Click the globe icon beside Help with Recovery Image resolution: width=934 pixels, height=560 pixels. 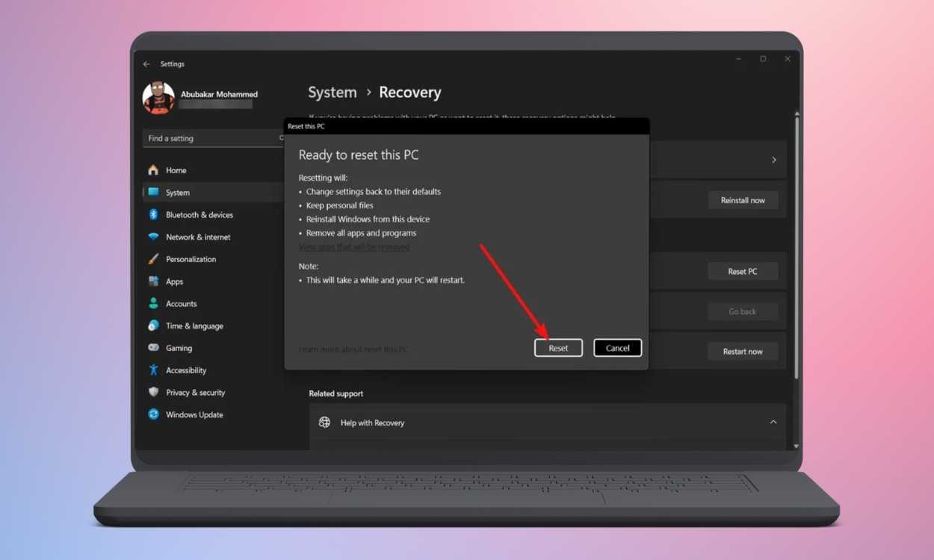(x=324, y=423)
